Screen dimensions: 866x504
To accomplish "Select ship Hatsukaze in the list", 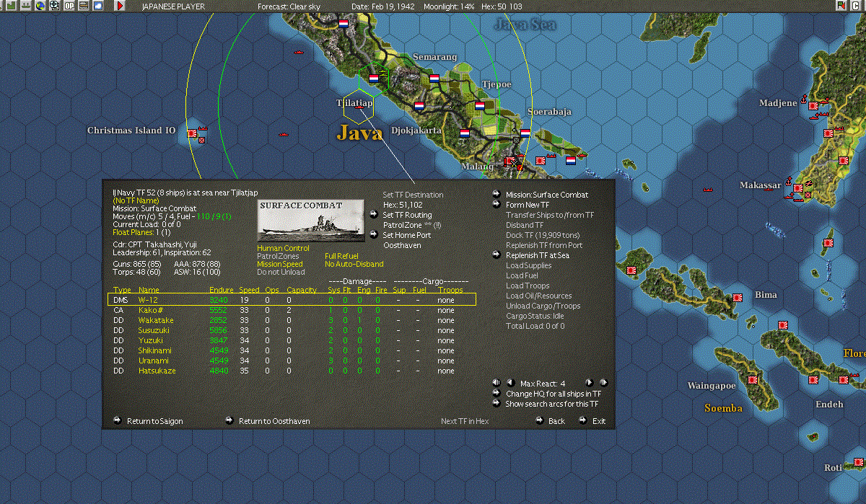I will click(x=292, y=371).
